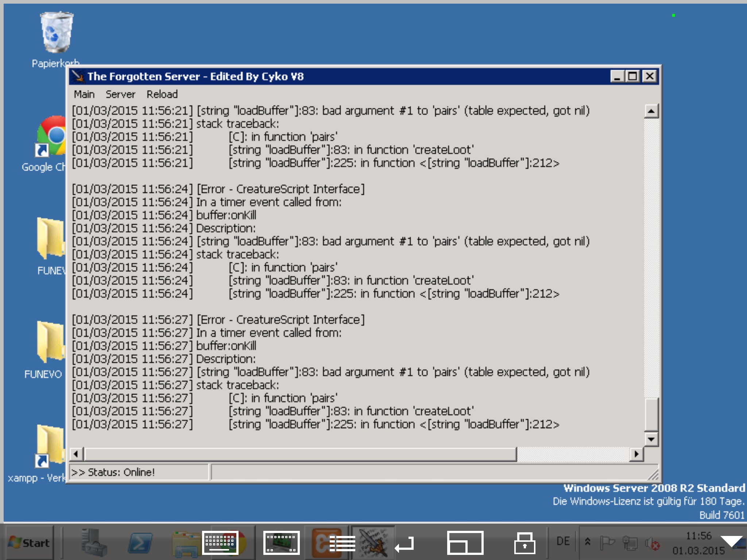
Task: Click the 11:56:27 "stack traceback:" log line
Action: tap(175, 385)
